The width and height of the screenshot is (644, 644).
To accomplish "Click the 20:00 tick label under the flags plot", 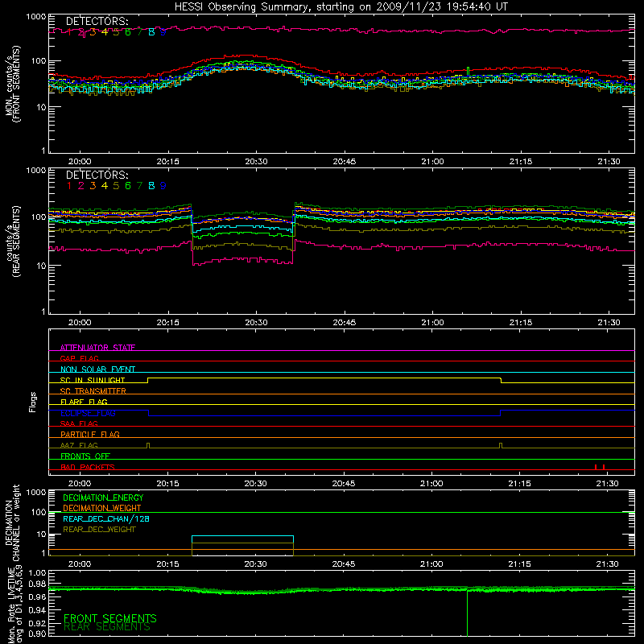I will coord(79,484).
